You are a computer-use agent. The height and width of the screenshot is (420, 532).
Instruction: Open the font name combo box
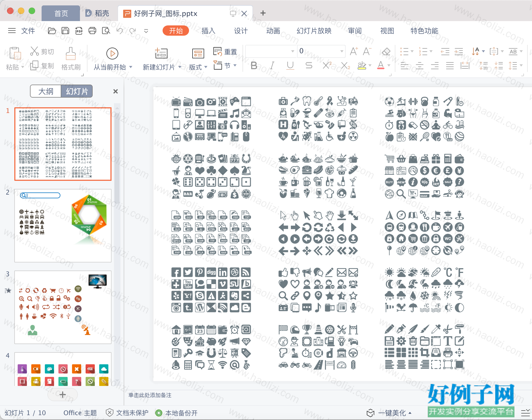coord(271,51)
